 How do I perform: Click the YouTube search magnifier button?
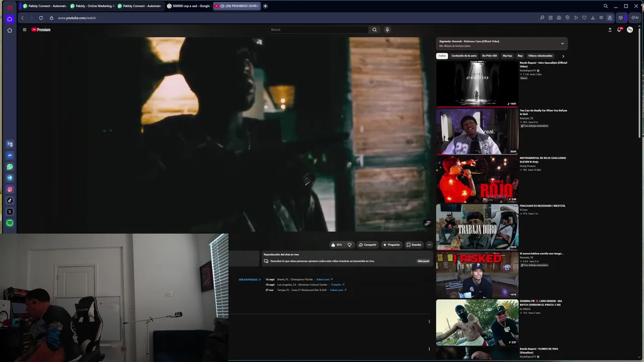pos(374,30)
